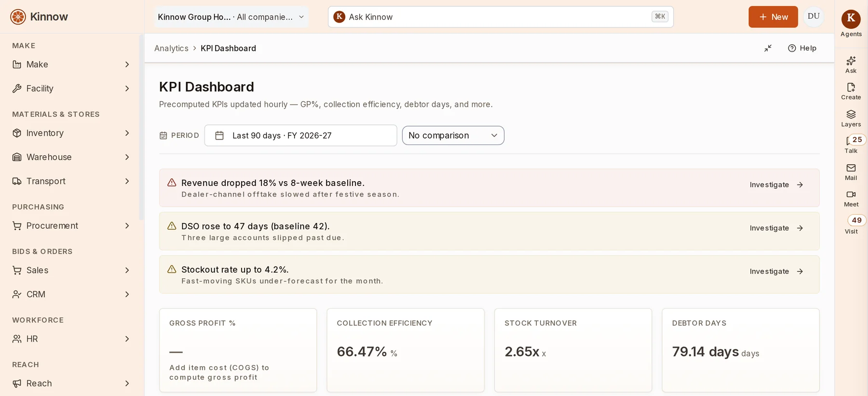The width and height of the screenshot is (868, 396).
Task: Open the No comparison dropdown
Action: tap(453, 135)
